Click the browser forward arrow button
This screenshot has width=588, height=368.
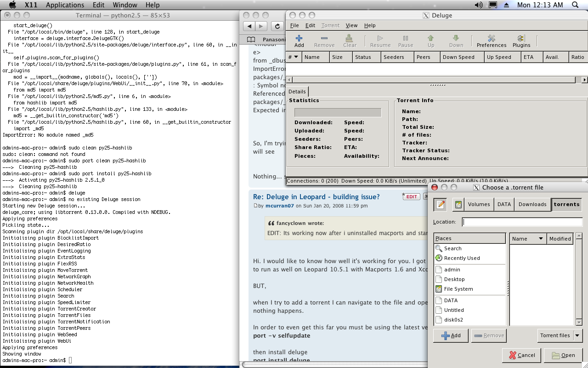pos(261,26)
